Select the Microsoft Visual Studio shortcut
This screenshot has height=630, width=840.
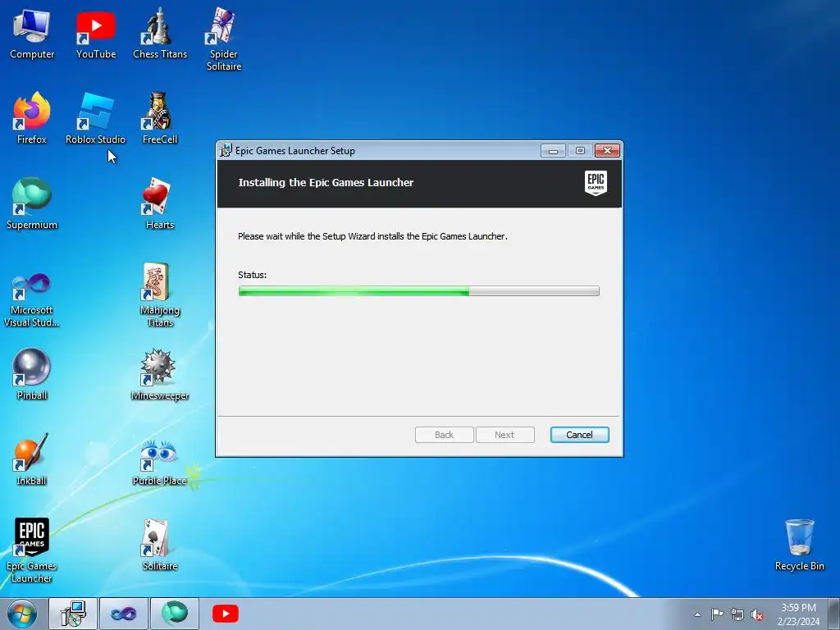pos(32,300)
